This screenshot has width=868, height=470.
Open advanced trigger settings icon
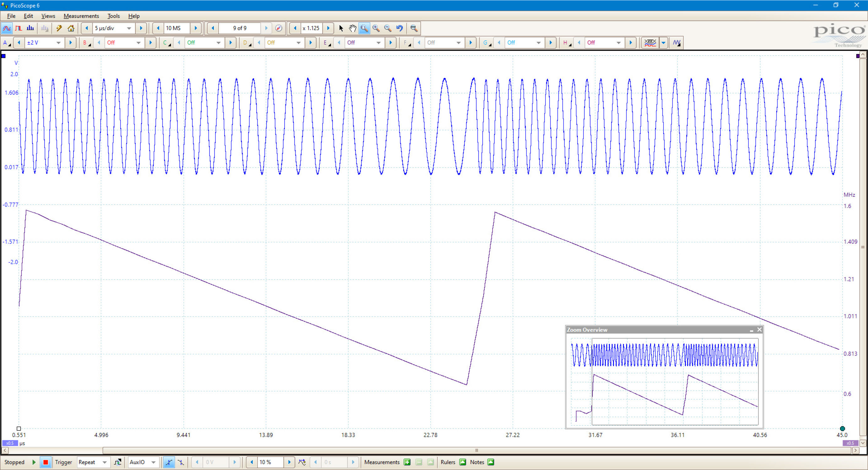(x=117, y=462)
